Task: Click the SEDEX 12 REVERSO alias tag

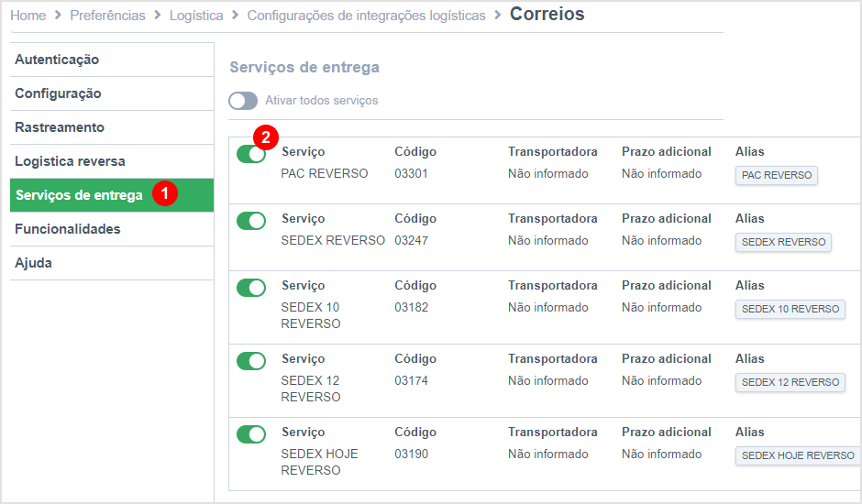Action: [790, 382]
